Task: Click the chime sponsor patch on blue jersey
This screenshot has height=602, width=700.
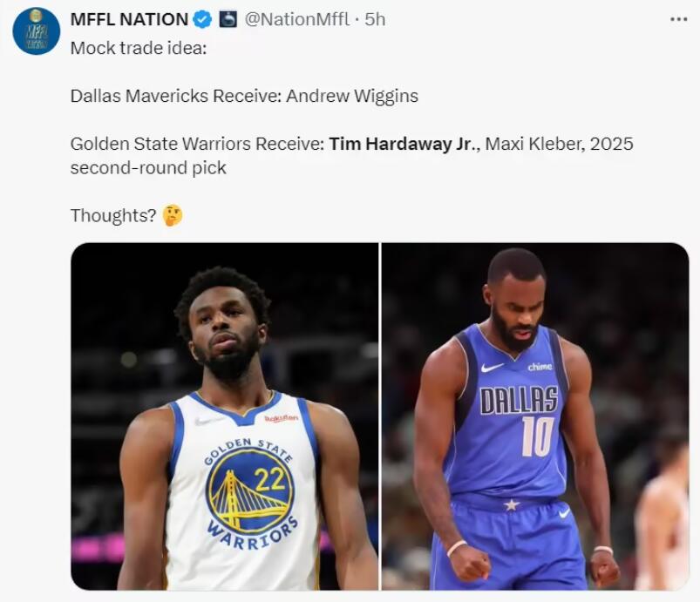Action: pyautogui.click(x=540, y=367)
